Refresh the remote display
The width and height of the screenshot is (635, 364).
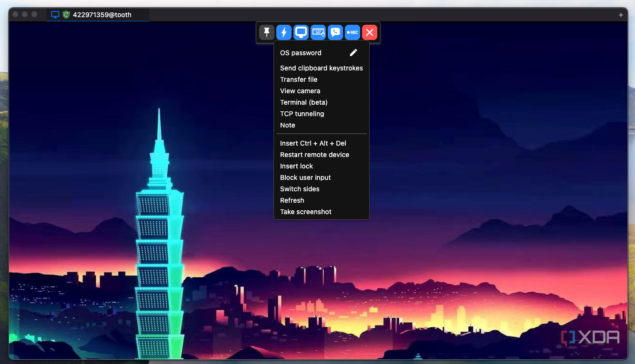click(292, 200)
